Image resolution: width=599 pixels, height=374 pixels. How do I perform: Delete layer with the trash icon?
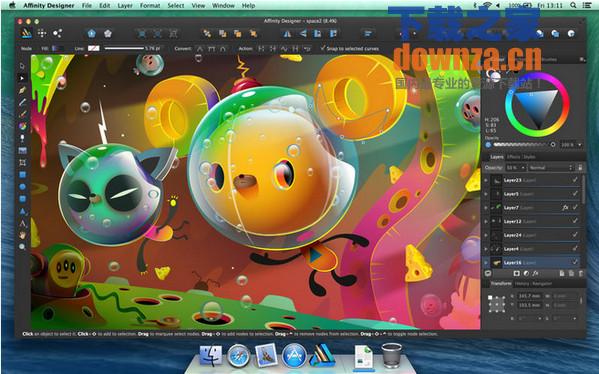tap(581, 274)
